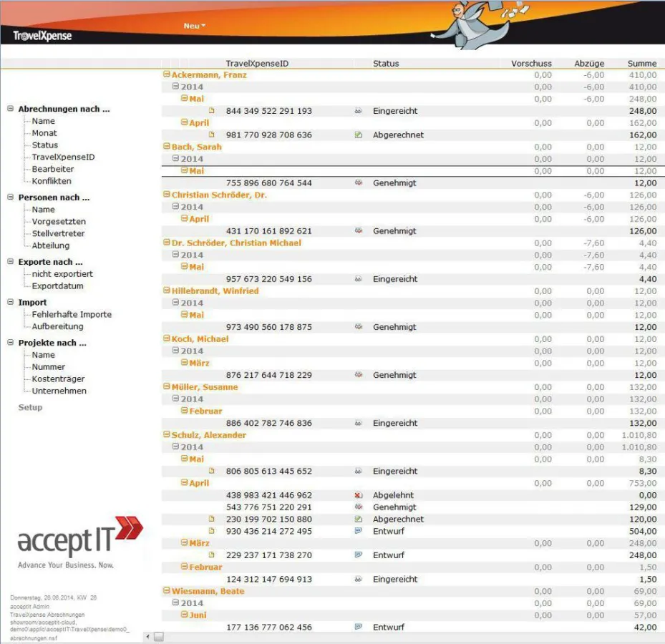Click the document icon beside 844 349 522 291 193
665x644 pixels.
tap(211, 111)
